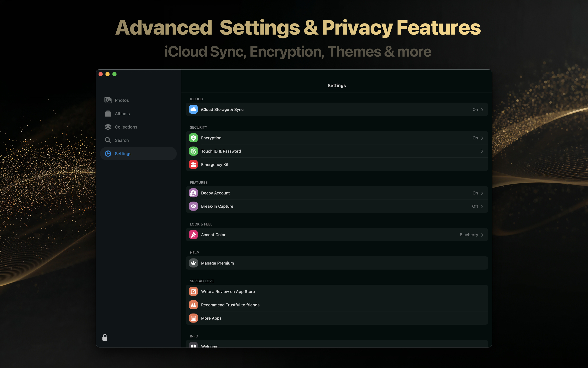Image resolution: width=588 pixels, height=368 pixels.
Task: Click the Blueberry accent color value
Action: tap(469, 235)
